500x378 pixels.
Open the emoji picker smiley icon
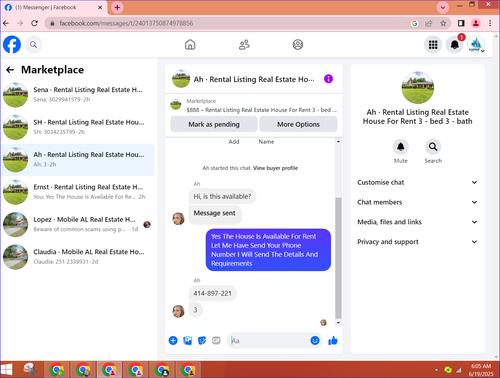click(x=315, y=340)
